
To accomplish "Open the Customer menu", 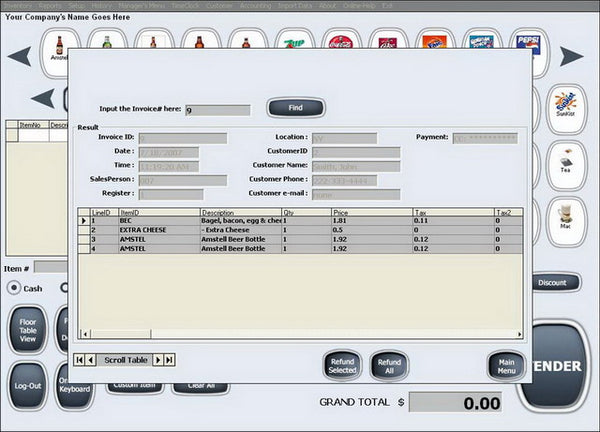I will (x=219, y=6).
